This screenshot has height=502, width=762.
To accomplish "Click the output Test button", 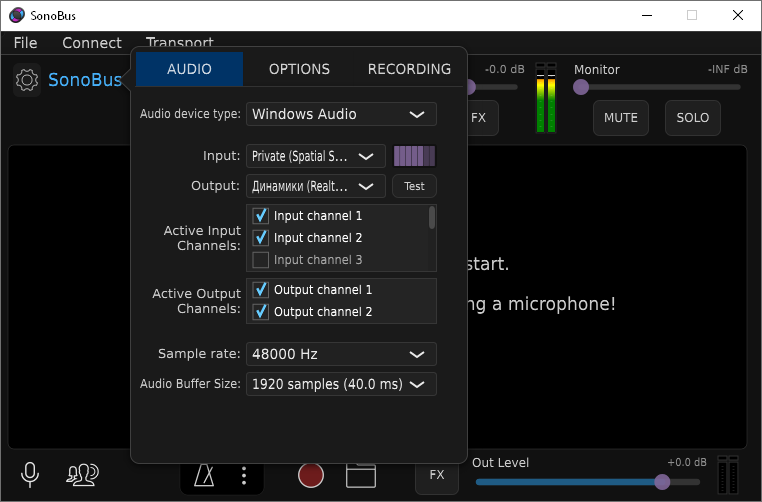I will (414, 186).
